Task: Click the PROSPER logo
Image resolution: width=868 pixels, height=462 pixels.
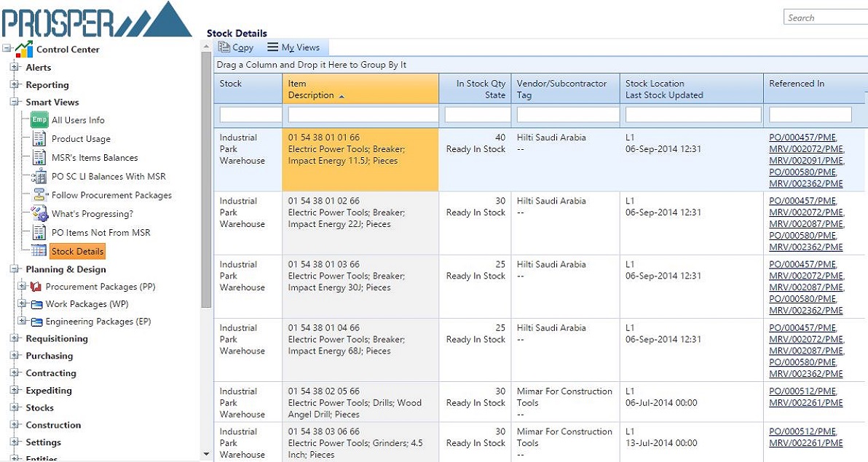Action: [97, 20]
